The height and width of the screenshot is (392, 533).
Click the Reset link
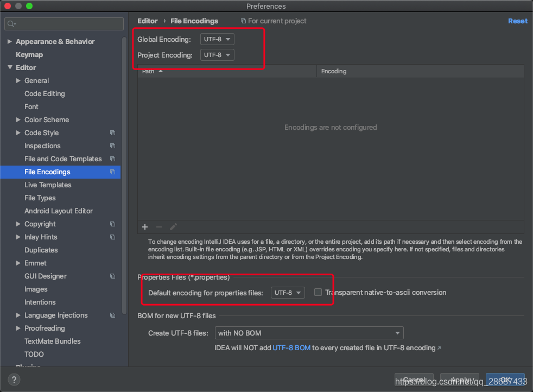[517, 21]
